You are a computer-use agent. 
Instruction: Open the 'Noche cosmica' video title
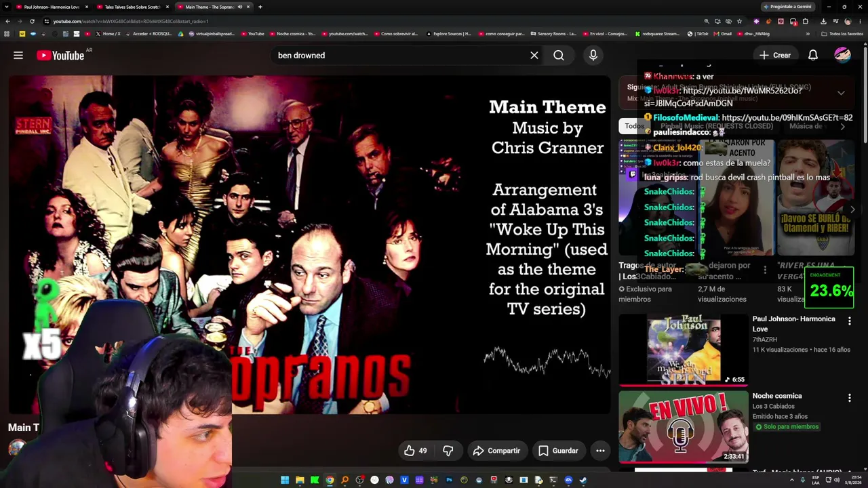[777, 396]
